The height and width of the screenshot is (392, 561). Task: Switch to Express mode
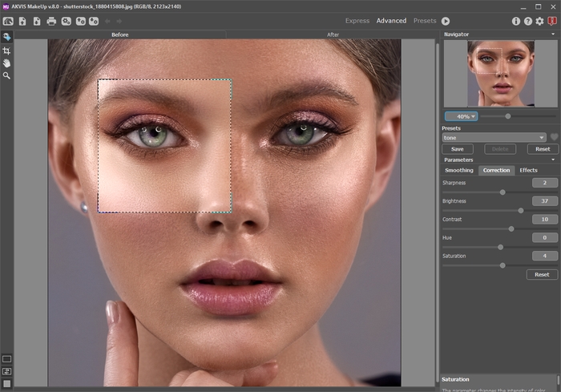click(x=357, y=21)
